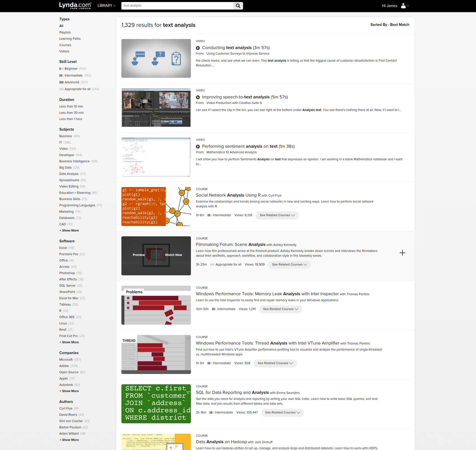Image resolution: width=476 pixels, height=450 pixels.
Task: Click the Beginner skill level bars icon
Action: click(61, 69)
